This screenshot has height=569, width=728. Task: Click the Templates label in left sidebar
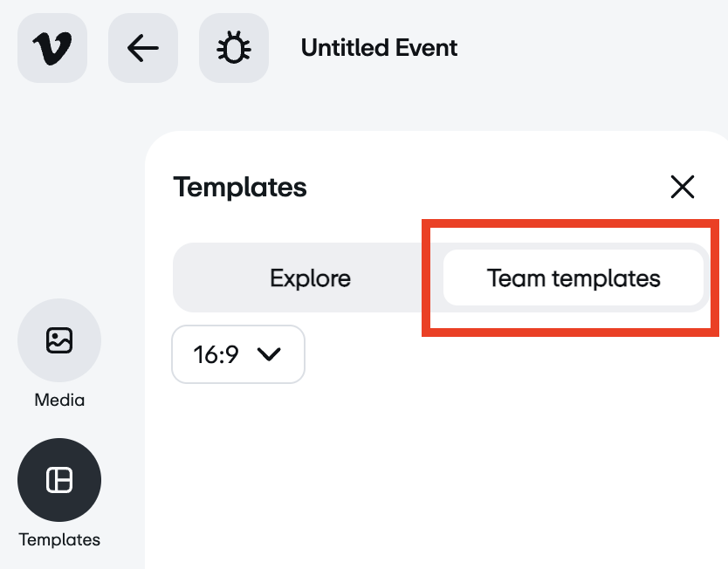(x=59, y=539)
